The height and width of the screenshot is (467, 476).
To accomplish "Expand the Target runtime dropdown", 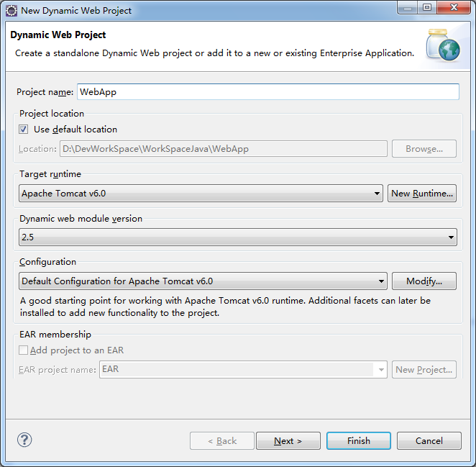I will 201,194.
